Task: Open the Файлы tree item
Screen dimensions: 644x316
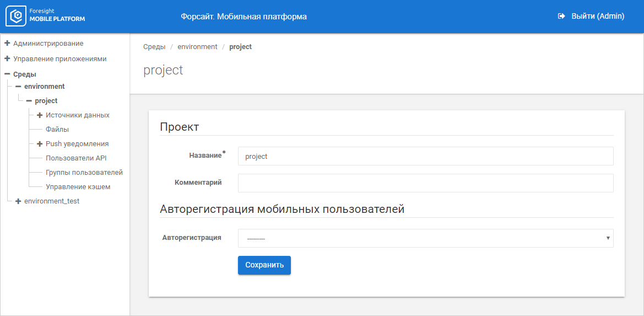Action: click(57, 130)
